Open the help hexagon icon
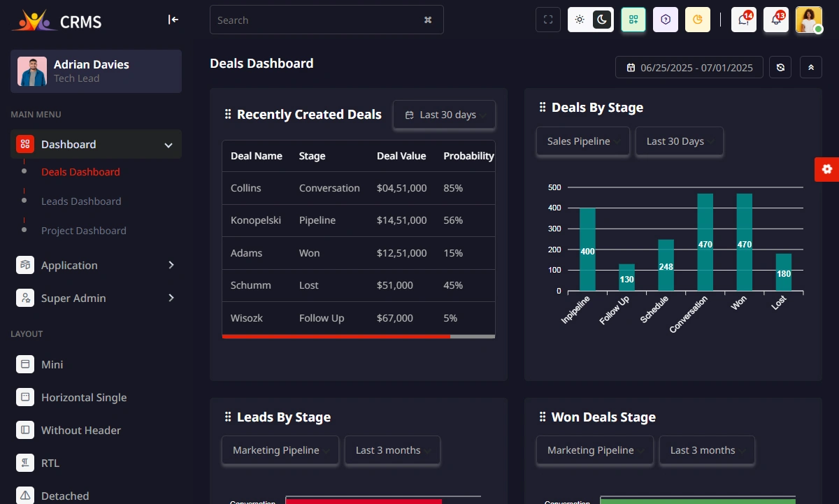839x504 pixels. pyautogui.click(x=665, y=20)
